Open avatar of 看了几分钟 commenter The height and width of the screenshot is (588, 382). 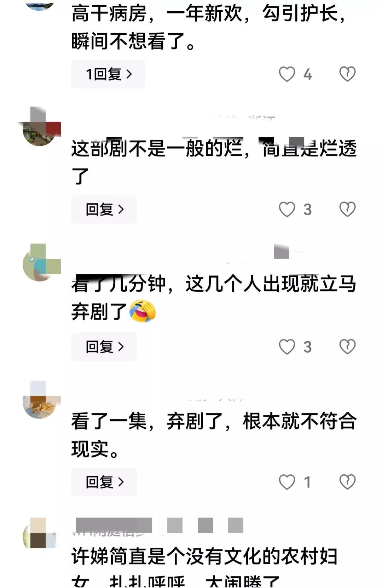click(x=40, y=264)
